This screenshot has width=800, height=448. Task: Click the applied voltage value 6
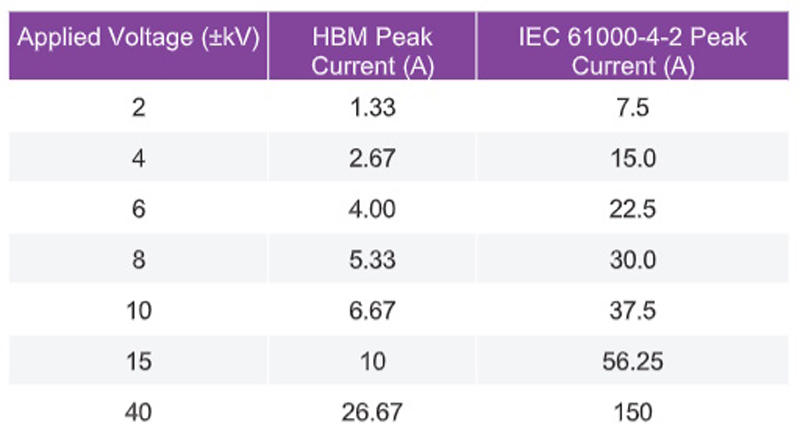click(x=138, y=209)
